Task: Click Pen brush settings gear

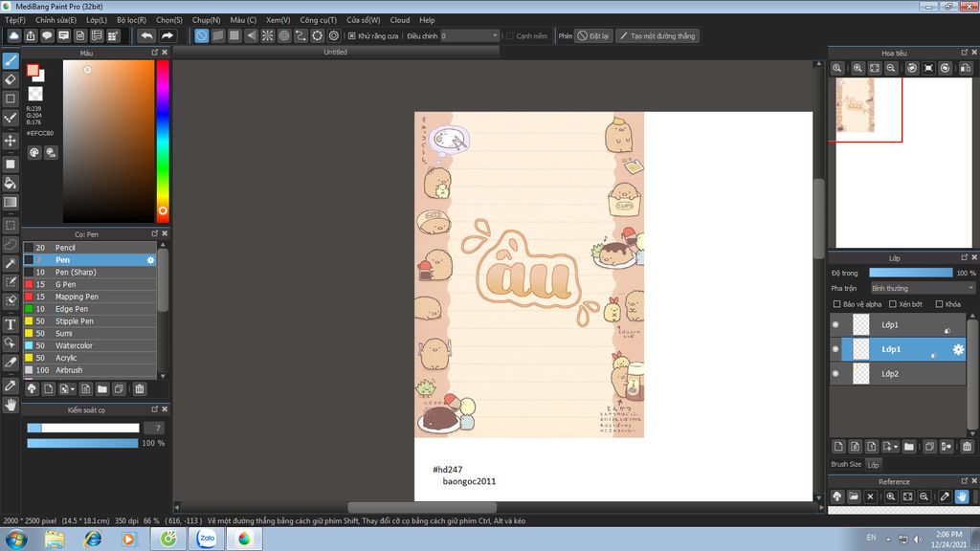Action: [x=150, y=260]
